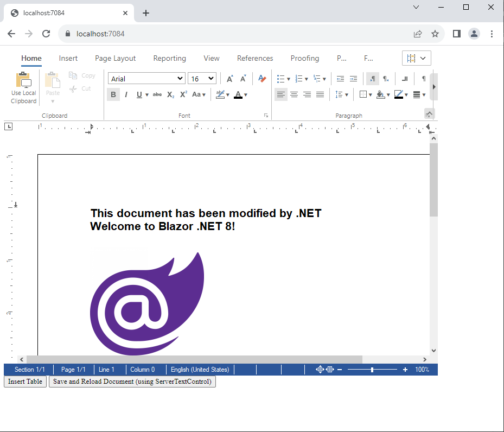Open the Font dialog launcher
Viewport: 504px width, 432px height.
pyautogui.click(x=266, y=116)
